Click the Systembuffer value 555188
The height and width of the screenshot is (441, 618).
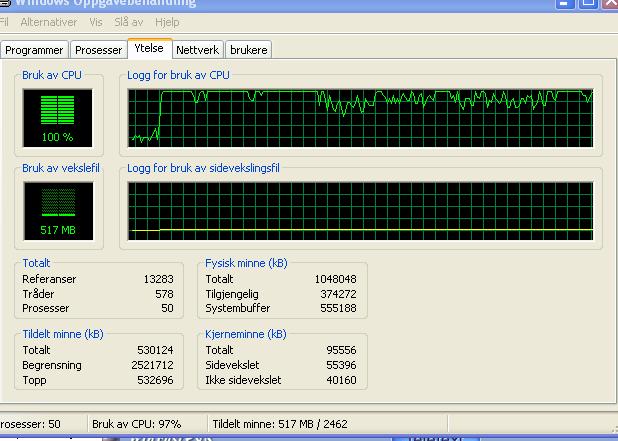point(338,308)
